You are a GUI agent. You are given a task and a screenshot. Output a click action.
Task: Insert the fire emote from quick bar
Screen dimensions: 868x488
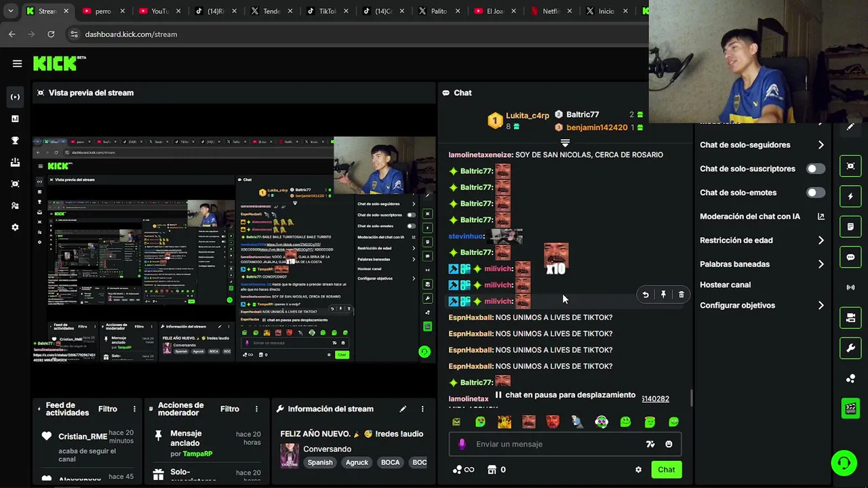[x=504, y=422]
